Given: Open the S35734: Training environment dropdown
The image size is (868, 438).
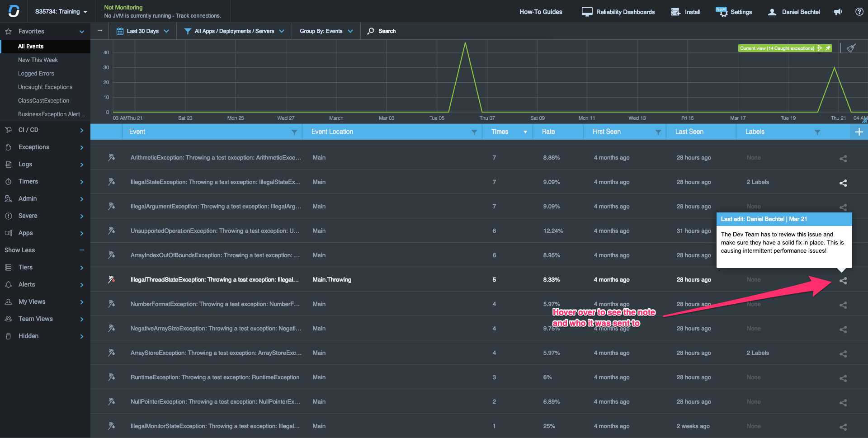Looking at the screenshot, I should (x=61, y=12).
